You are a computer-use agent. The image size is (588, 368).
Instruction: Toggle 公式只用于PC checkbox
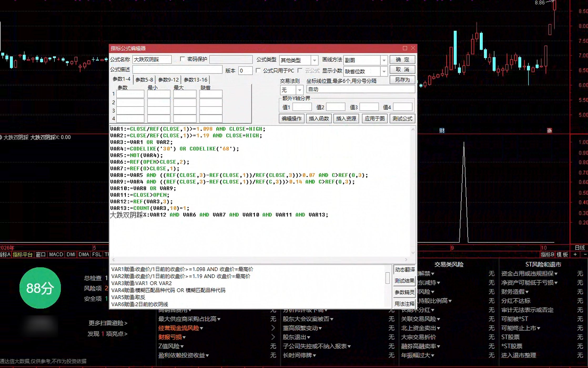click(258, 70)
